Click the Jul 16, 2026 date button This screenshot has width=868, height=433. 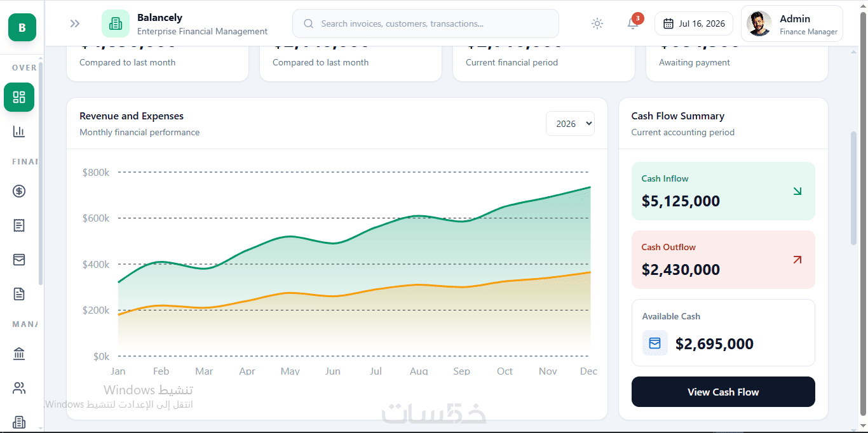pos(694,23)
